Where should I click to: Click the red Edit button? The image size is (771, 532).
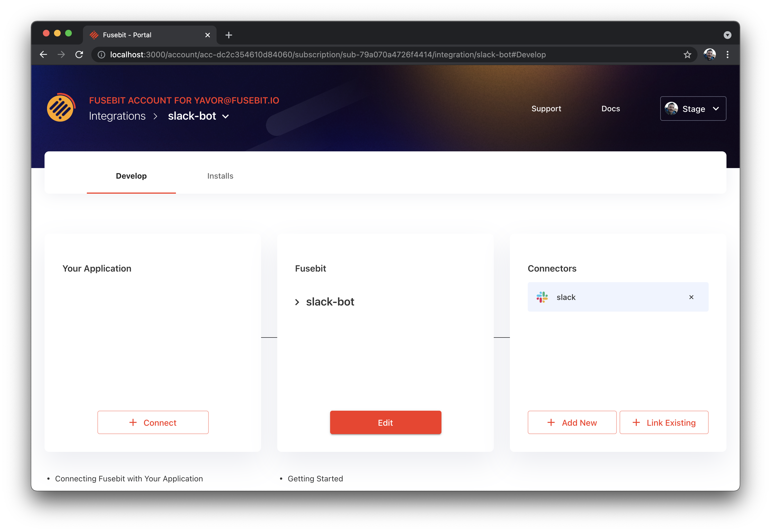pos(385,422)
